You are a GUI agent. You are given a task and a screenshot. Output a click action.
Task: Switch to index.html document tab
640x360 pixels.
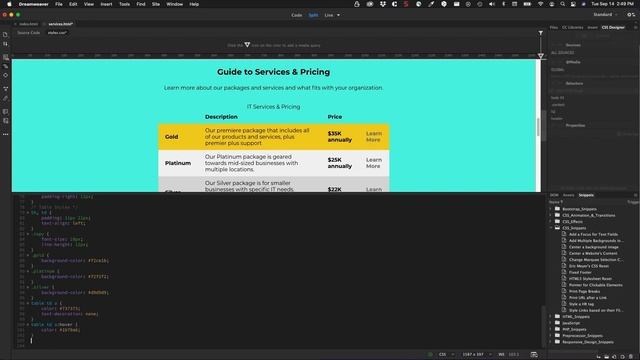(x=28, y=24)
